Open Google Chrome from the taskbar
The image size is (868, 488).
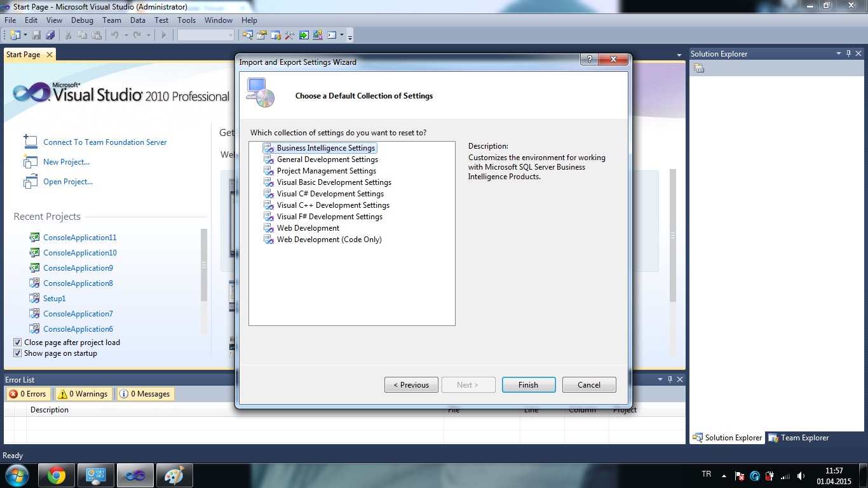pyautogui.click(x=56, y=475)
